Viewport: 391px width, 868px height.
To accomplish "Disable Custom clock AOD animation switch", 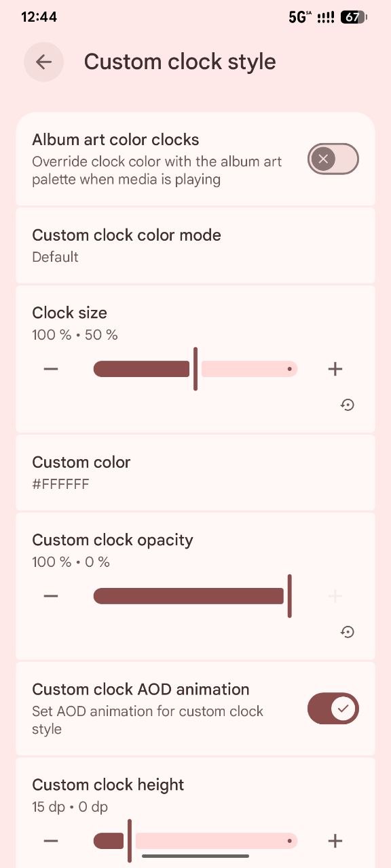I will [x=333, y=709].
